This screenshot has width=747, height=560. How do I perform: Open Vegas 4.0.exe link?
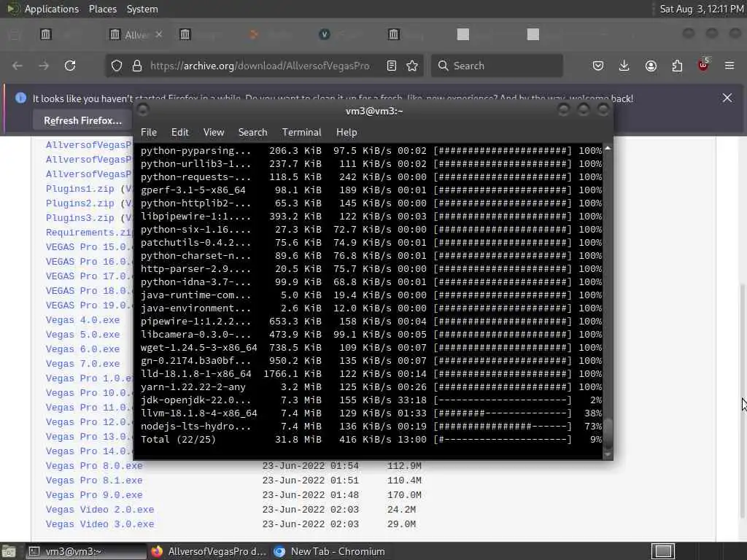click(x=82, y=320)
